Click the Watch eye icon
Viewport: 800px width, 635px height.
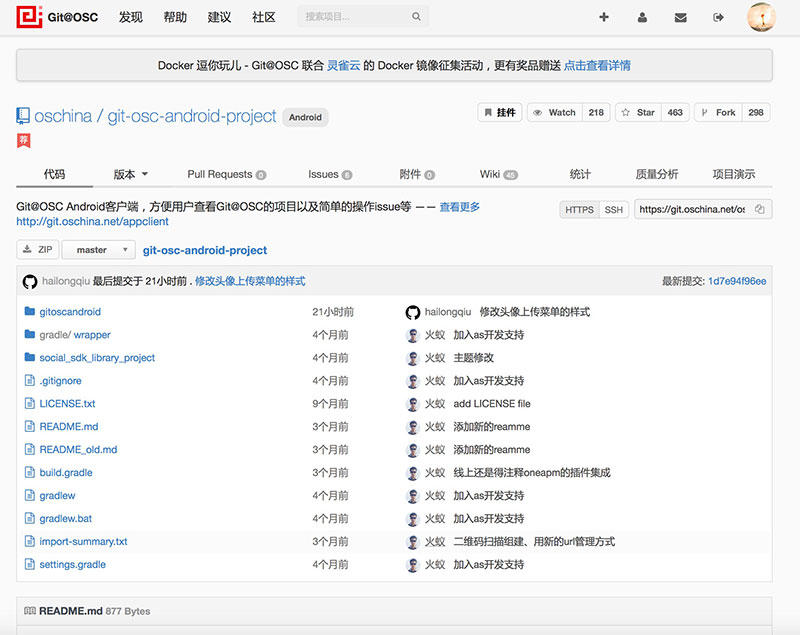click(538, 112)
